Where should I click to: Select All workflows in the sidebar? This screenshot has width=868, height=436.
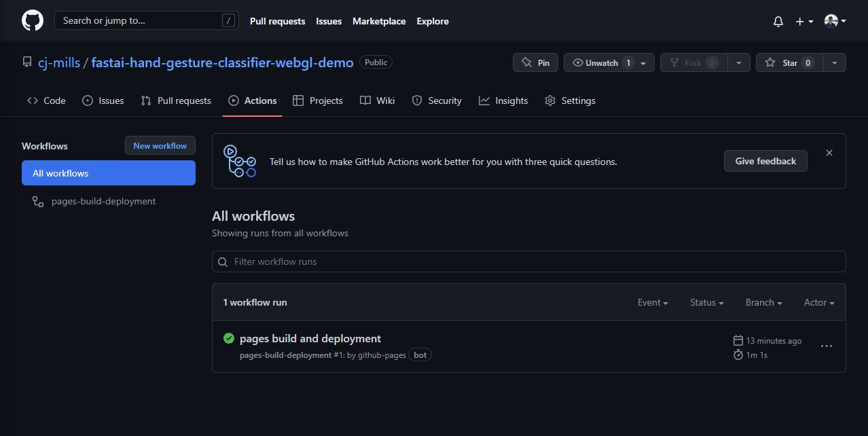click(109, 173)
